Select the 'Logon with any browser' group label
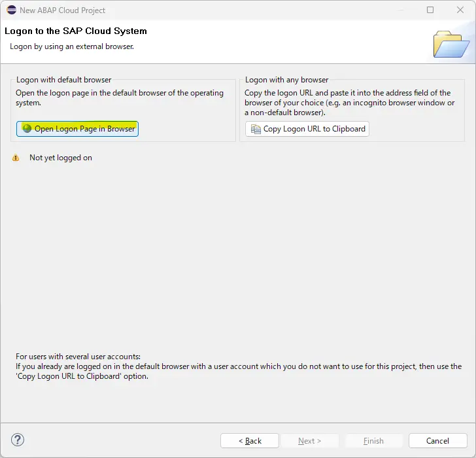The height and width of the screenshot is (458, 476). pyautogui.click(x=287, y=80)
